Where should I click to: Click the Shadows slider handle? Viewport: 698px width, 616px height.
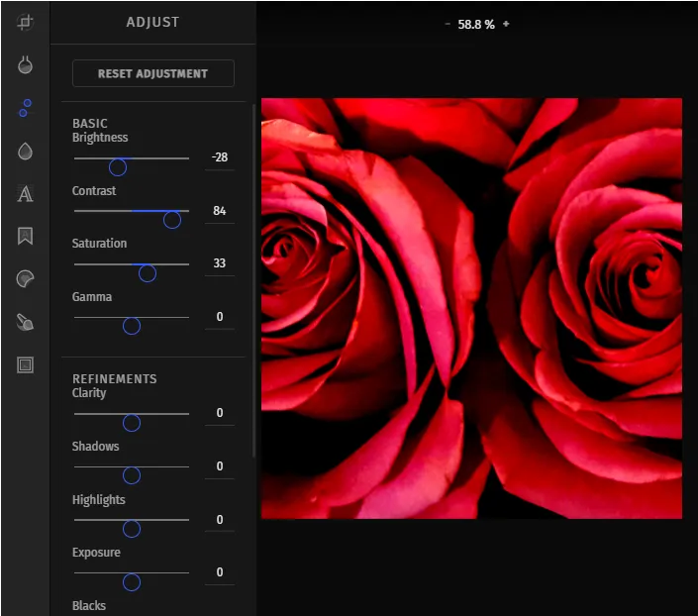pyautogui.click(x=132, y=475)
